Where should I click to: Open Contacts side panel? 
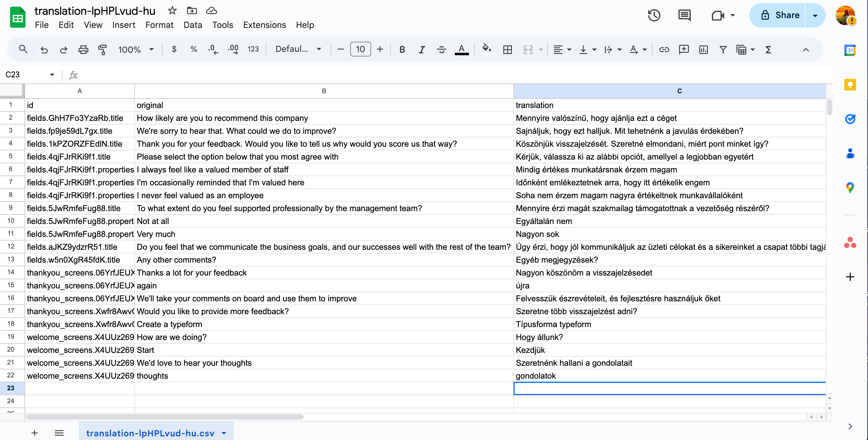850,153
